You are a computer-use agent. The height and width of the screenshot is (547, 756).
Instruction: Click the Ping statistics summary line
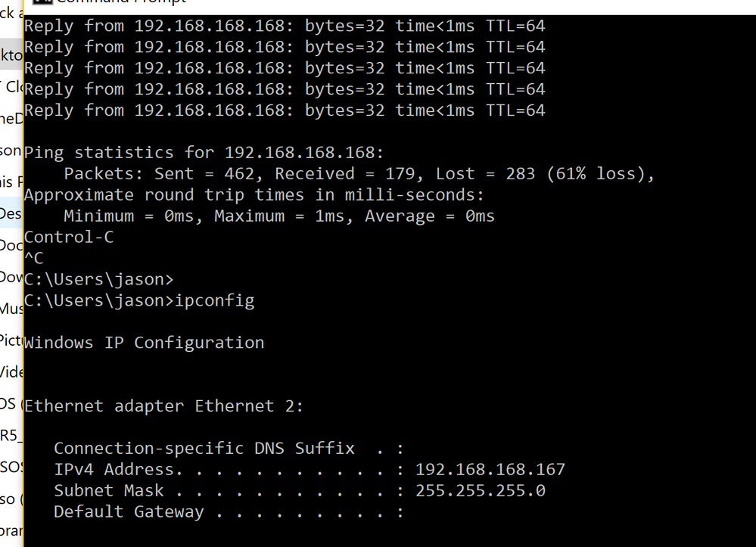coord(204,152)
